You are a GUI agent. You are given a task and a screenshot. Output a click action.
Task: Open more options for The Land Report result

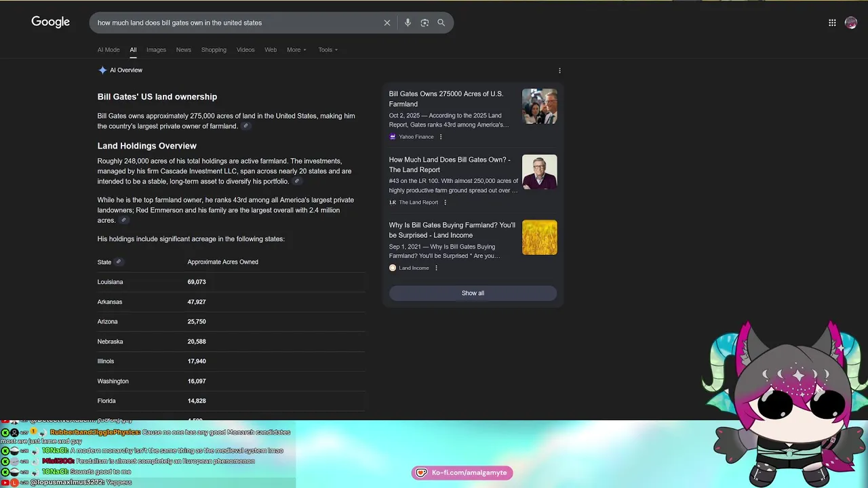445,202
